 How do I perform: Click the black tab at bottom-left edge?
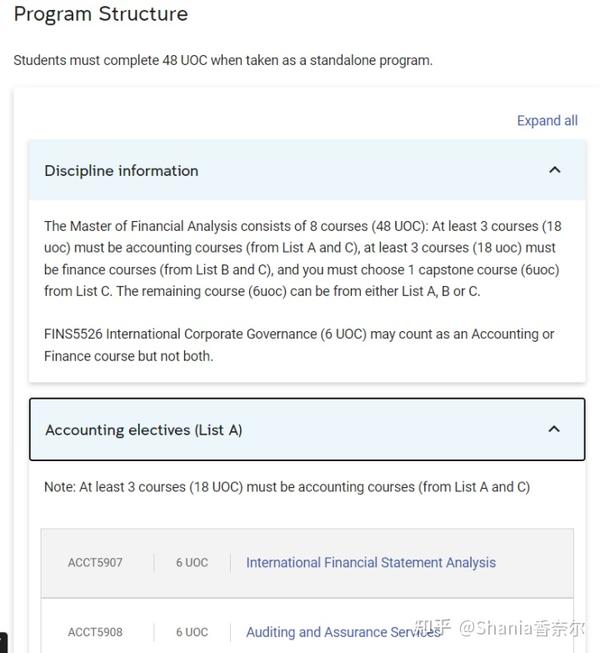tap(3, 642)
